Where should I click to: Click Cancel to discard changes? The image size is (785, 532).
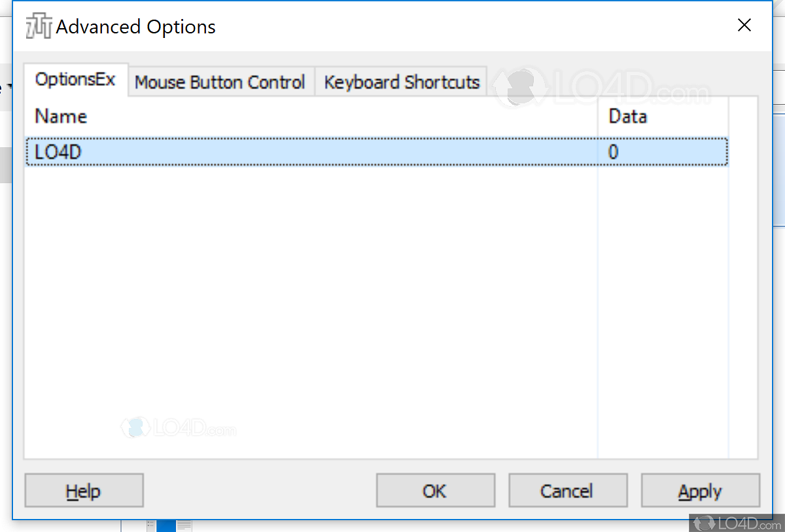[x=568, y=490]
